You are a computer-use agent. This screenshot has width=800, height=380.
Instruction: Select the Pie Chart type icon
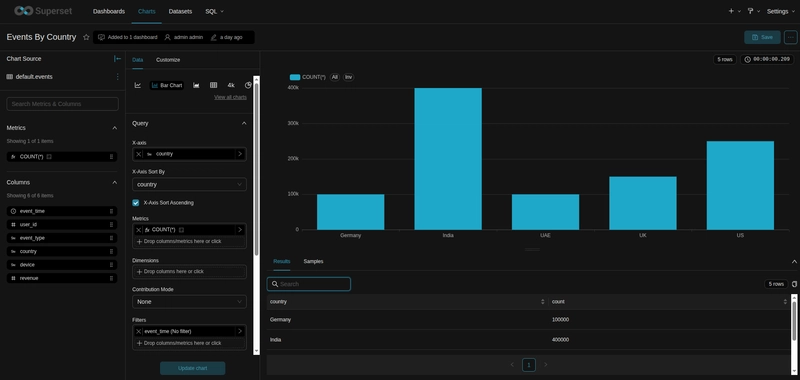point(248,85)
